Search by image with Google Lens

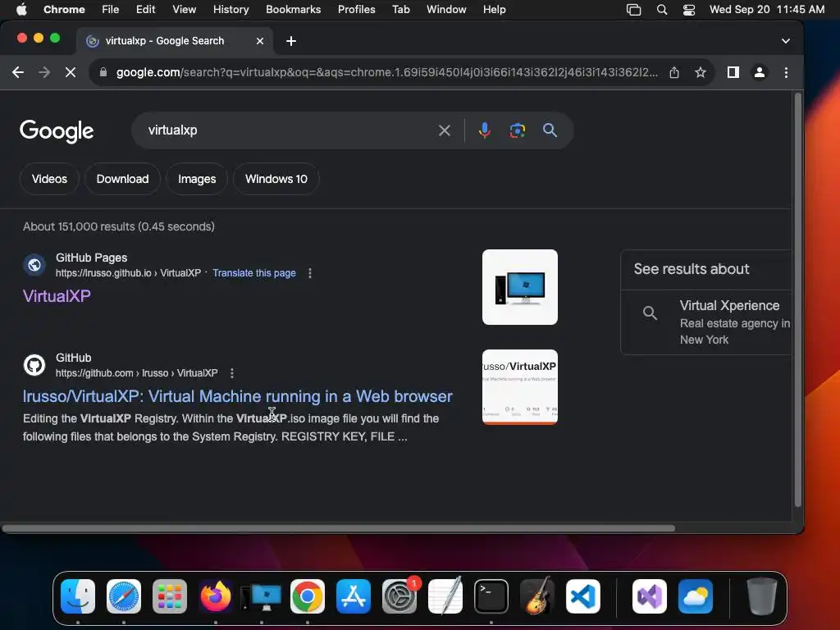(517, 130)
